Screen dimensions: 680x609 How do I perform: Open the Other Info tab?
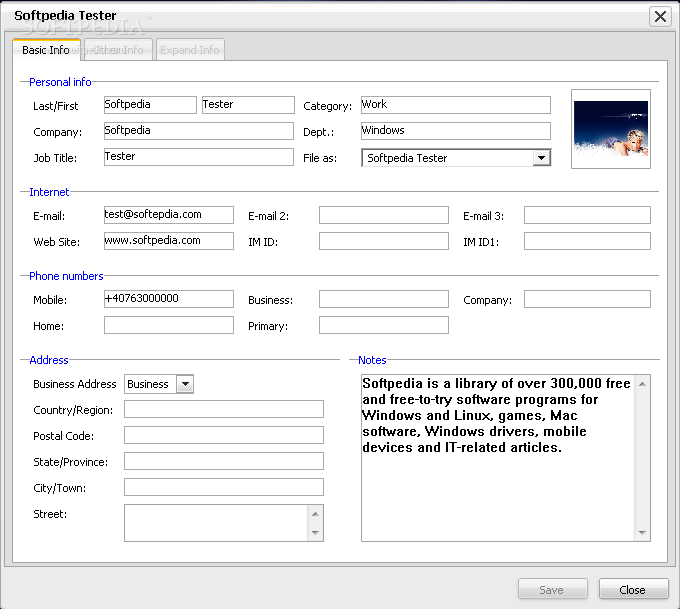coord(118,50)
